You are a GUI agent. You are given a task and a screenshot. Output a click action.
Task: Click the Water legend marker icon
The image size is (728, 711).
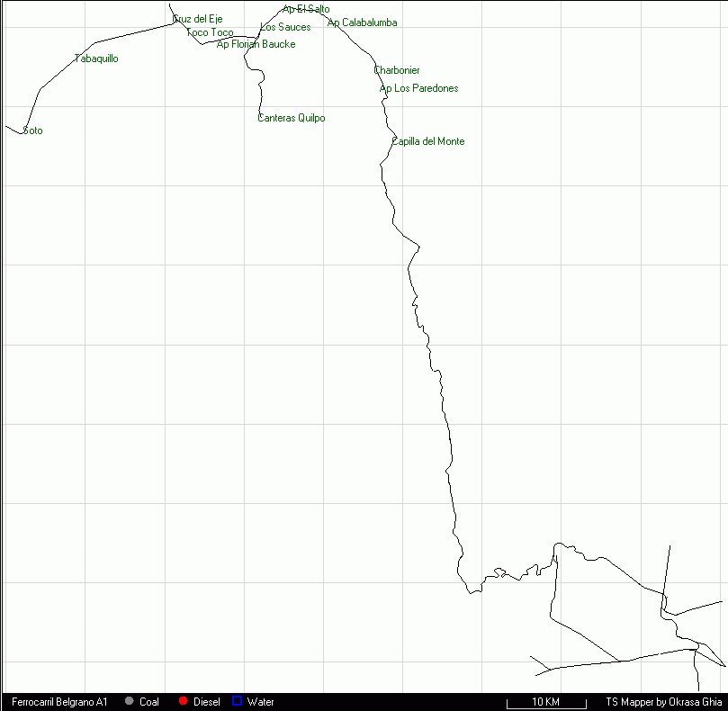tap(237, 701)
